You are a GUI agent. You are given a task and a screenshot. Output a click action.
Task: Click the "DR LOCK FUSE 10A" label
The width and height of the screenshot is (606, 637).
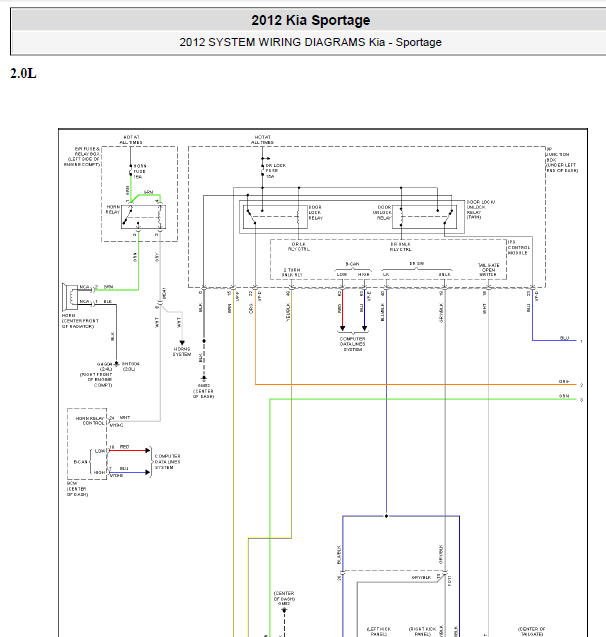(276, 171)
